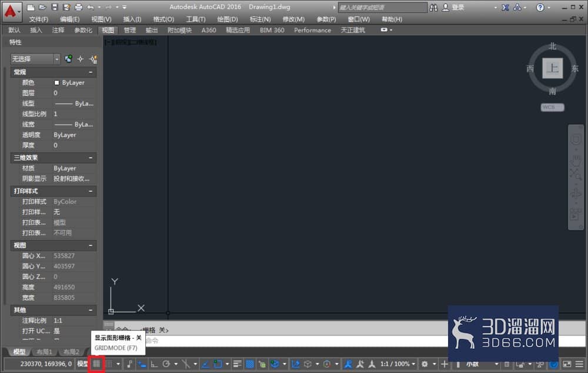Click the isolate objects status icon
Image resolution: width=588 pixels, height=373 pixels.
coord(540,364)
